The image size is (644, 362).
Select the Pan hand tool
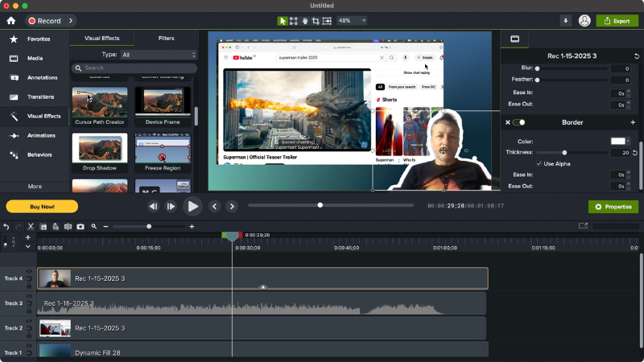(305, 20)
